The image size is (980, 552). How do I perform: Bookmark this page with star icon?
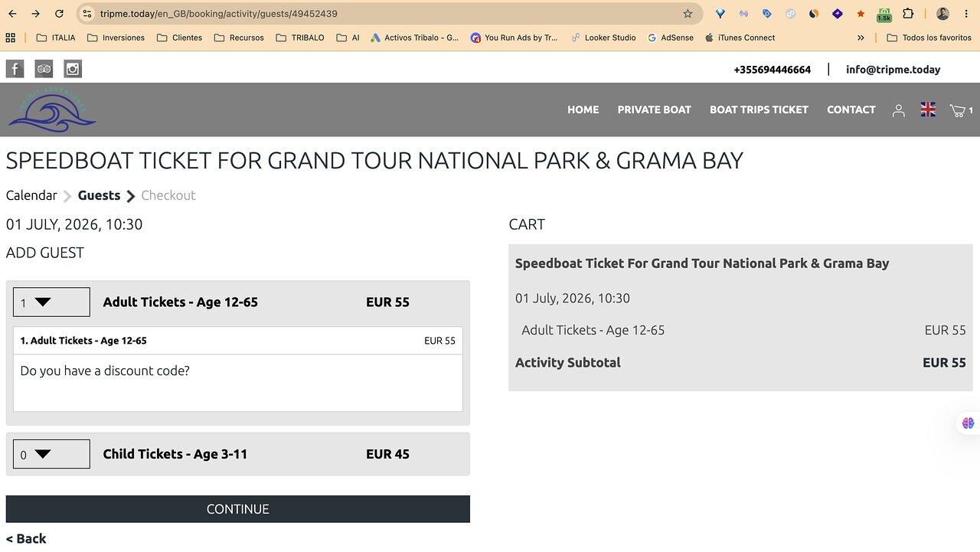click(688, 14)
